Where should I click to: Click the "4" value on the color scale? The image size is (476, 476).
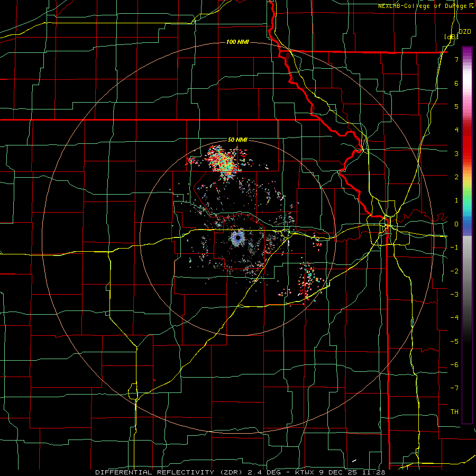click(x=456, y=130)
